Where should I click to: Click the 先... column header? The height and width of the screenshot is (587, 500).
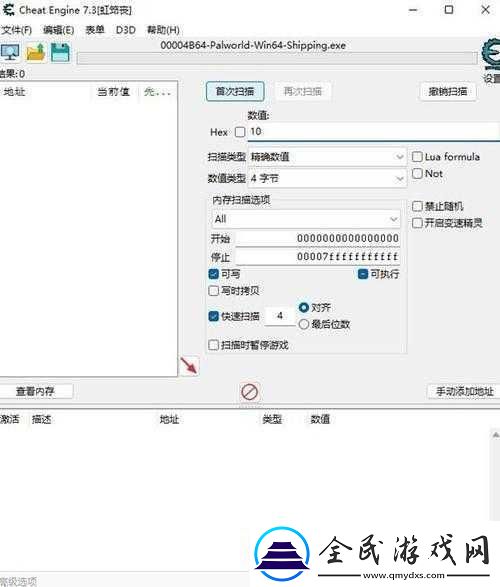click(x=157, y=92)
